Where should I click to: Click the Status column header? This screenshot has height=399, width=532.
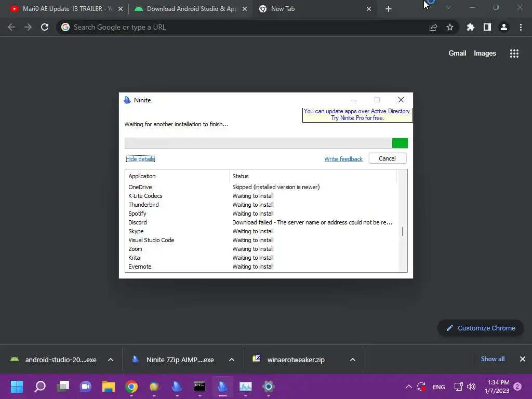312,176
